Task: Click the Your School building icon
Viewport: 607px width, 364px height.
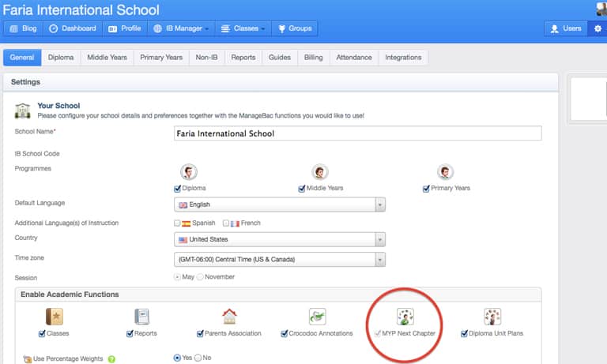Action: coord(22,111)
